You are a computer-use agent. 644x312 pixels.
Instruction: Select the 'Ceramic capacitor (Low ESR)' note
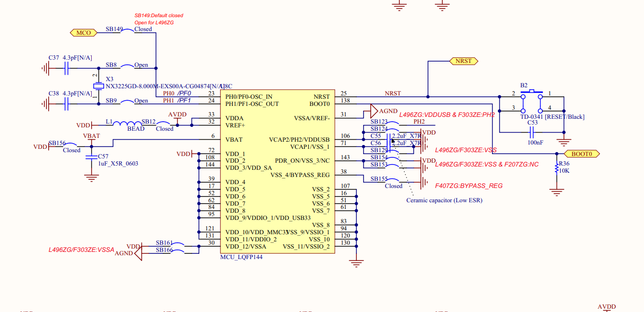pos(444,200)
